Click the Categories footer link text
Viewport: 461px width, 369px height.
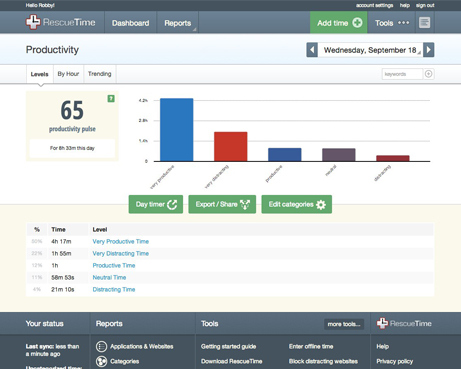pyautogui.click(x=125, y=361)
